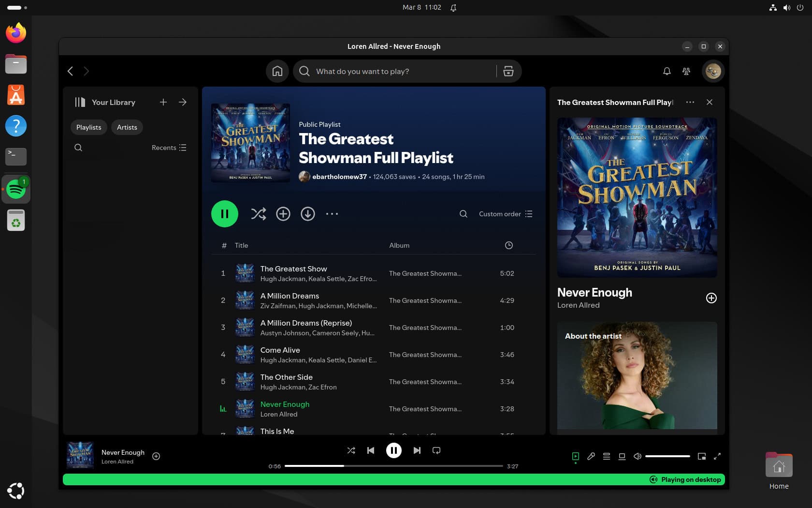Viewport: 812px width, 508px height.
Task: Adjust the volume slider
Action: (667, 456)
